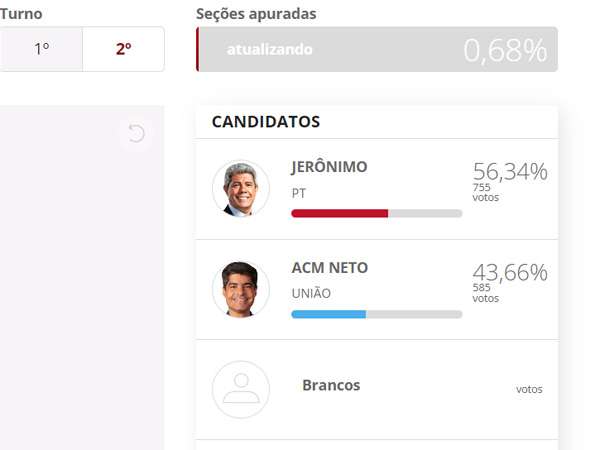Click the blue vote bar for ACM Neto
This screenshot has height=450, width=600.
[329, 314]
